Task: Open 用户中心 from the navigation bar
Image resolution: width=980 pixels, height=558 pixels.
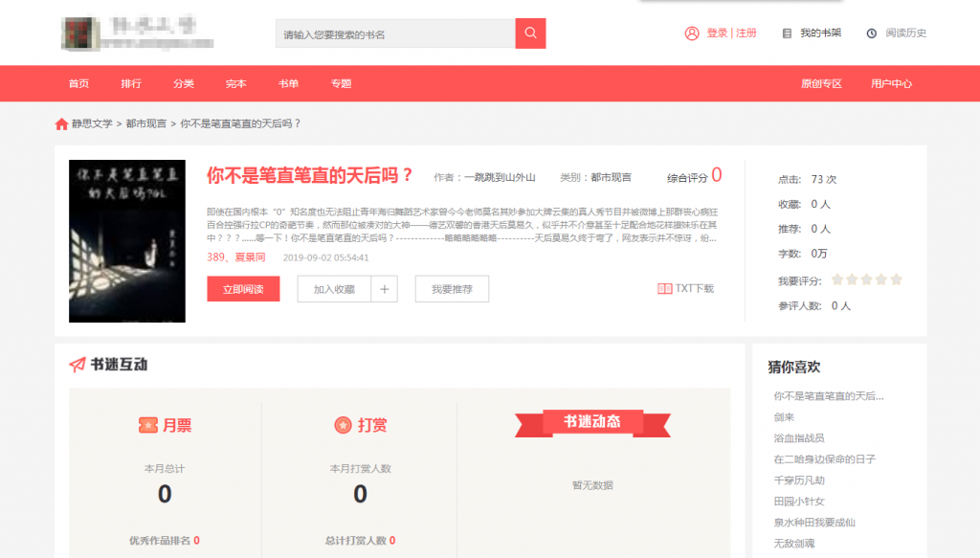Action: click(x=890, y=83)
